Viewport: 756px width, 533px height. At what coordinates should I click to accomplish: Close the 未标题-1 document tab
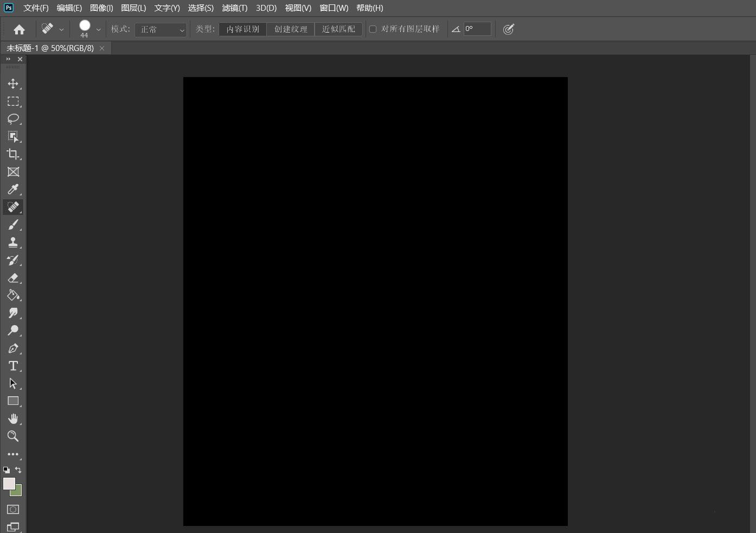(x=102, y=48)
